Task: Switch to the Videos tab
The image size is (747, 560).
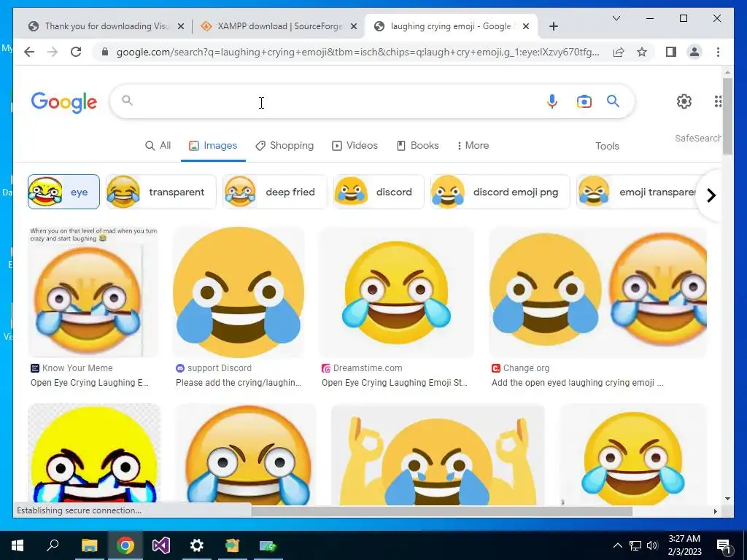Action: pos(355,146)
